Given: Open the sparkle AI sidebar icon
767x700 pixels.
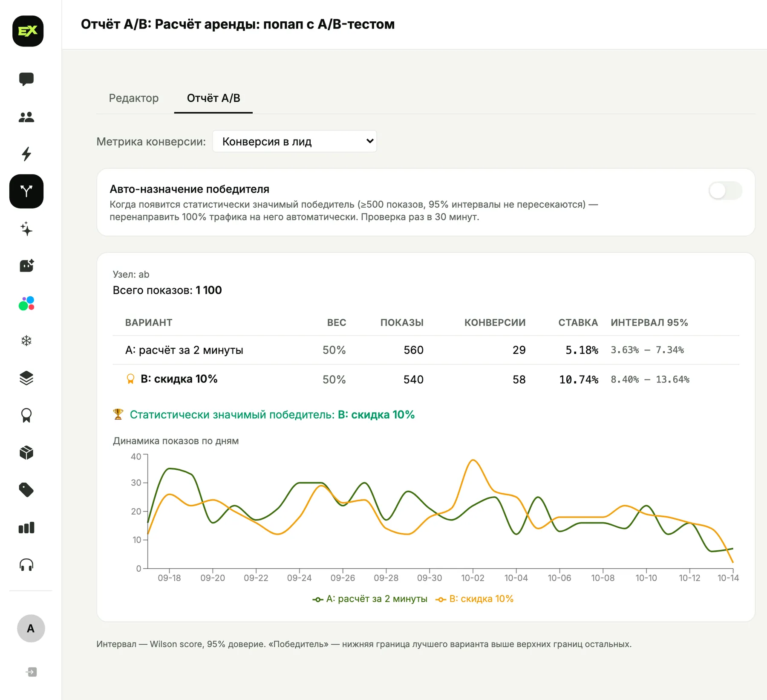Looking at the screenshot, I should coord(26,229).
